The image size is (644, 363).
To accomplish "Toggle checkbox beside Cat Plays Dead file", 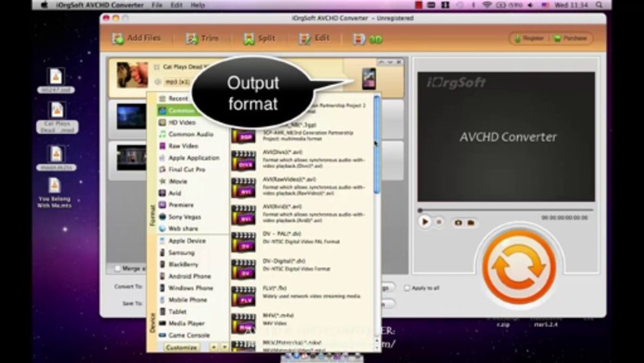I will [157, 67].
